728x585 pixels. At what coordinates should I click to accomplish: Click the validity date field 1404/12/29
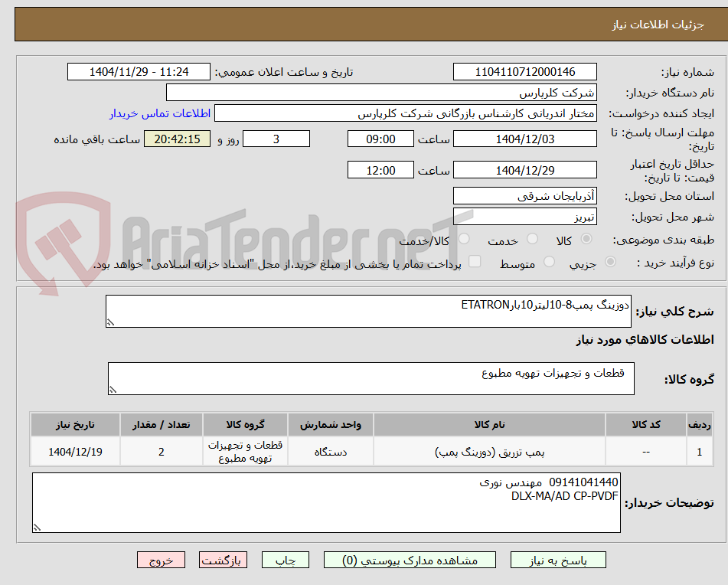(524, 170)
